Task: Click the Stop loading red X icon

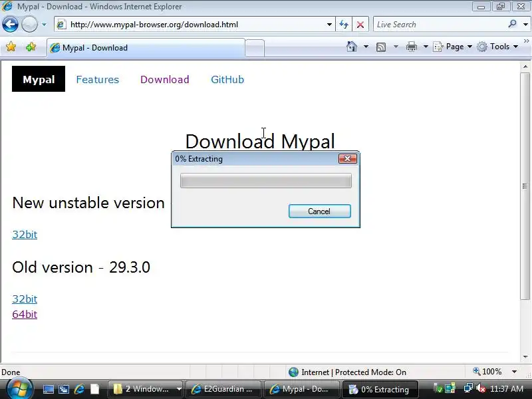Action: click(x=360, y=25)
